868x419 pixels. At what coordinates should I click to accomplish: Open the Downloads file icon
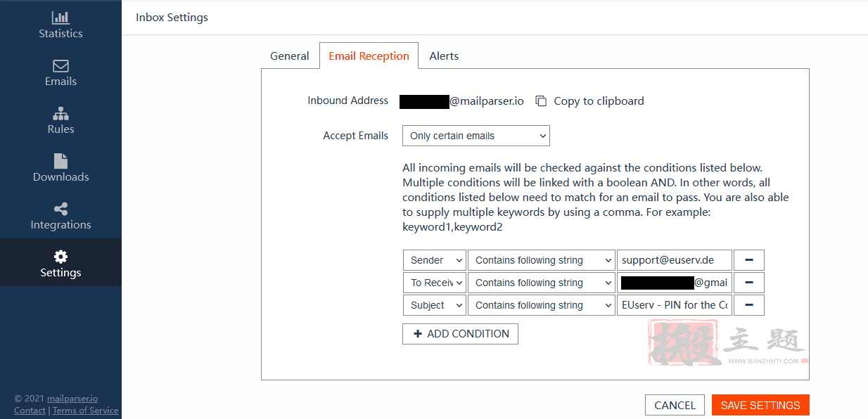[x=60, y=161]
